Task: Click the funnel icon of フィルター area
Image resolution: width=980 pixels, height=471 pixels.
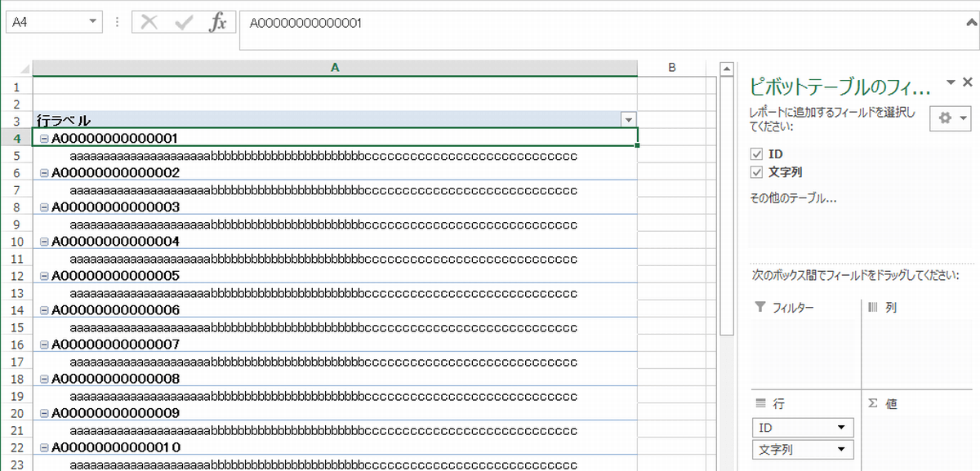Action: pyautogui.click(x=760, y=308)
